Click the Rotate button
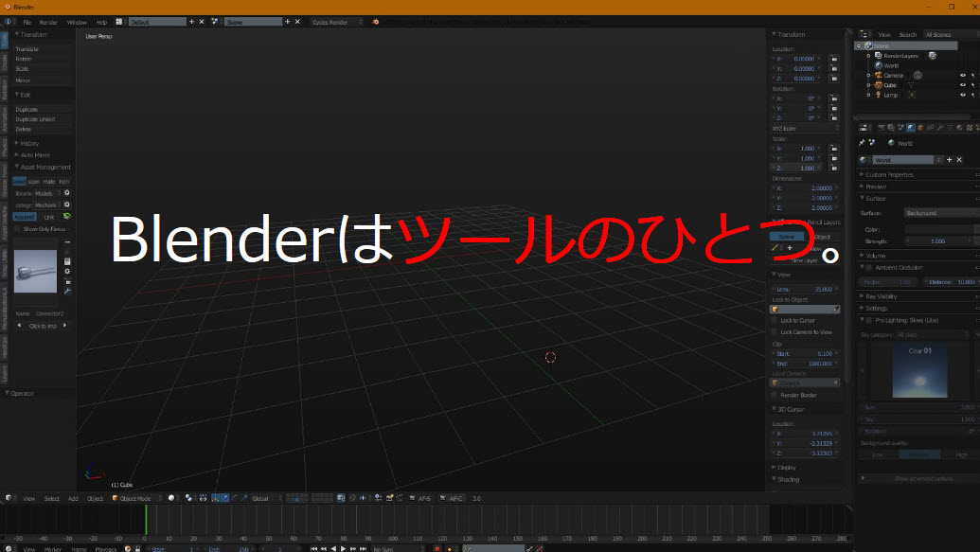The image size is (980, 552). pos(42,59)
